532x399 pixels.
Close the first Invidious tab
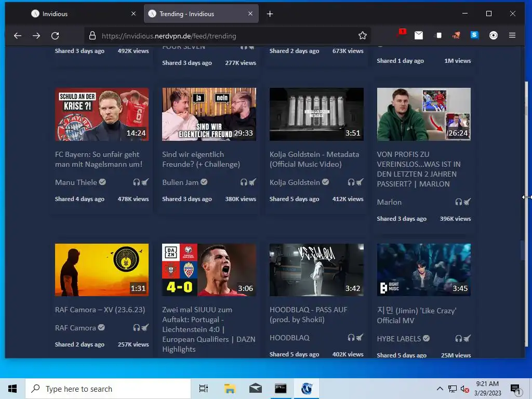pyautogui.click(x=134, y=14)
